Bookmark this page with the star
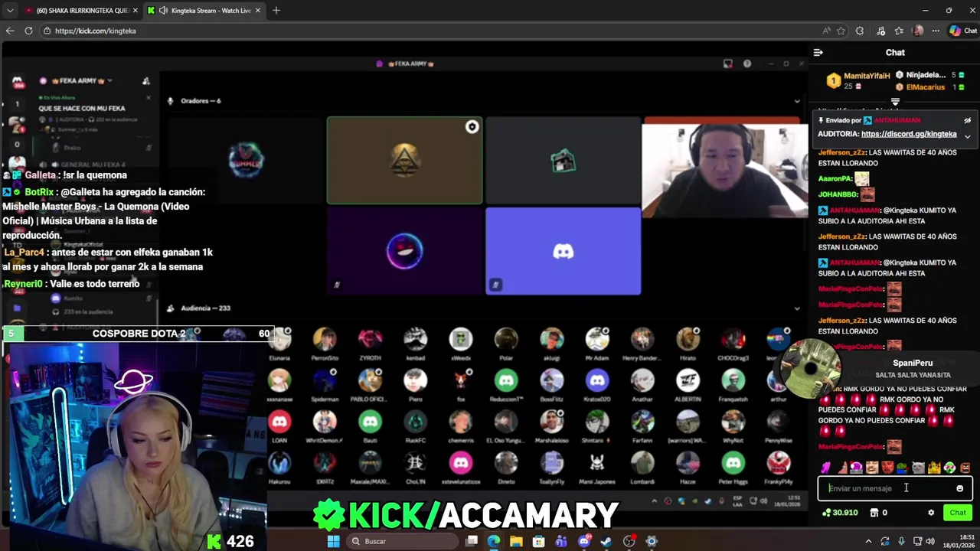 pos(841,31)
